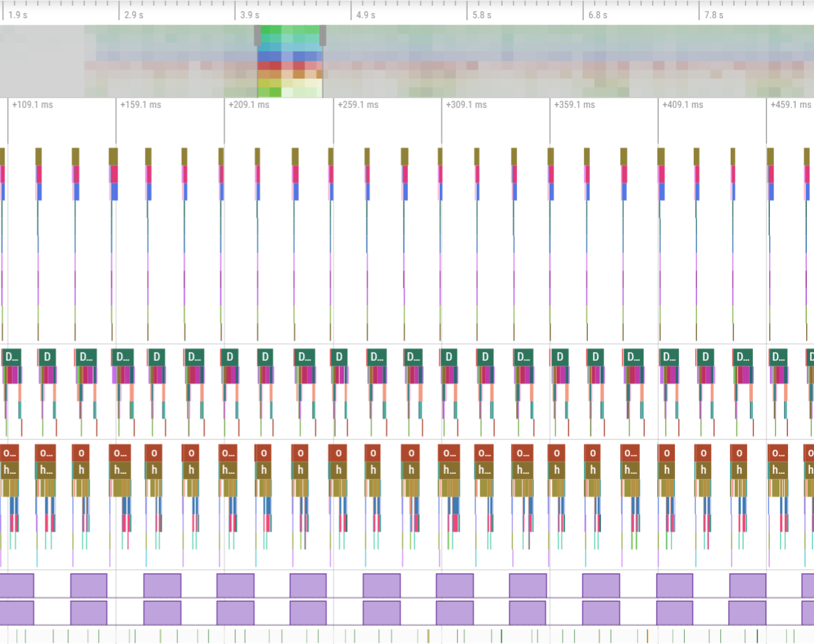Image resolution: width=814 pixels, height=644 pixels.
Task: Grab the left handle of the overview selection
Action: tap(257, 36)
